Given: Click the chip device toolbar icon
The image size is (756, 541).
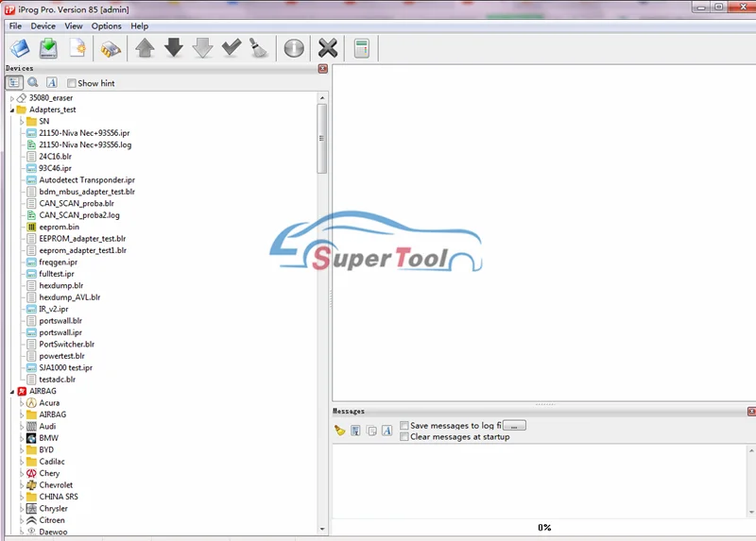Looking at the screenshot, I should [x=111, y=49].
